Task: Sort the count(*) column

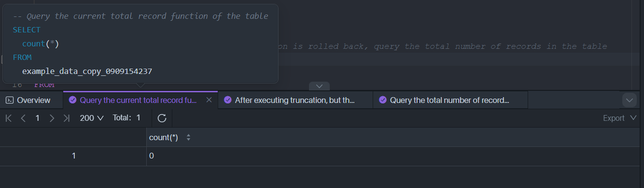Action: pos(189,137)
